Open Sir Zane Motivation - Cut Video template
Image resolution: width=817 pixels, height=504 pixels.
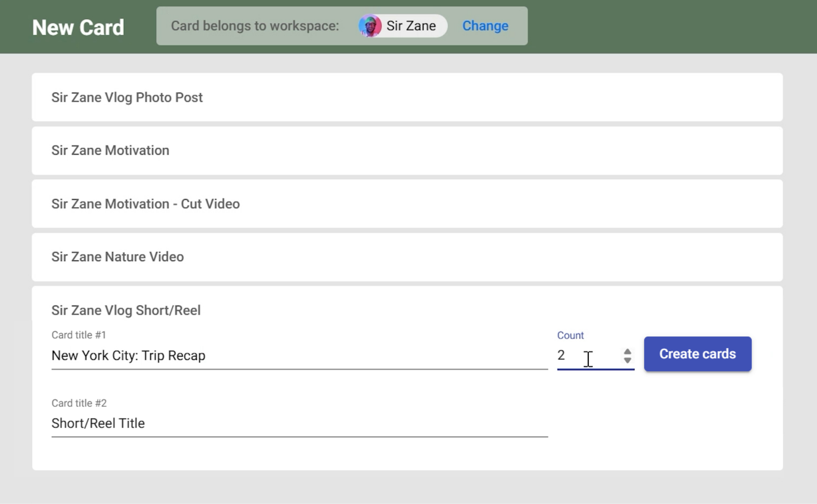point(146,204)
